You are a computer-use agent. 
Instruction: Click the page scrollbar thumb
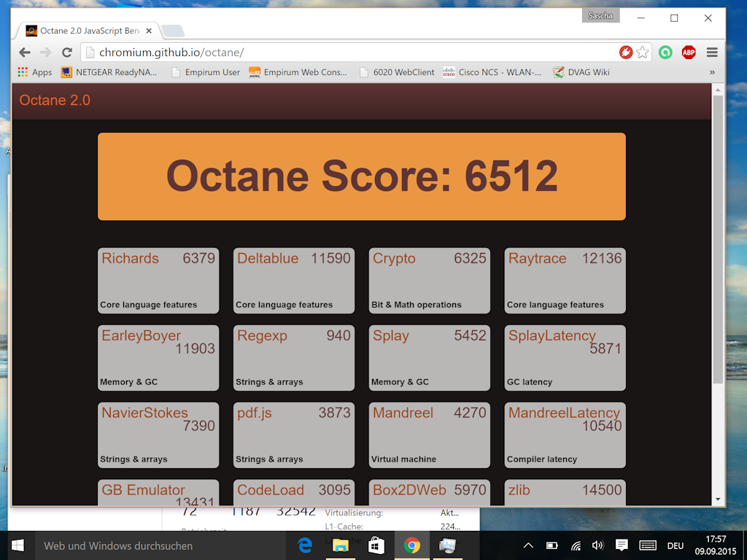[x=718, y=239]
